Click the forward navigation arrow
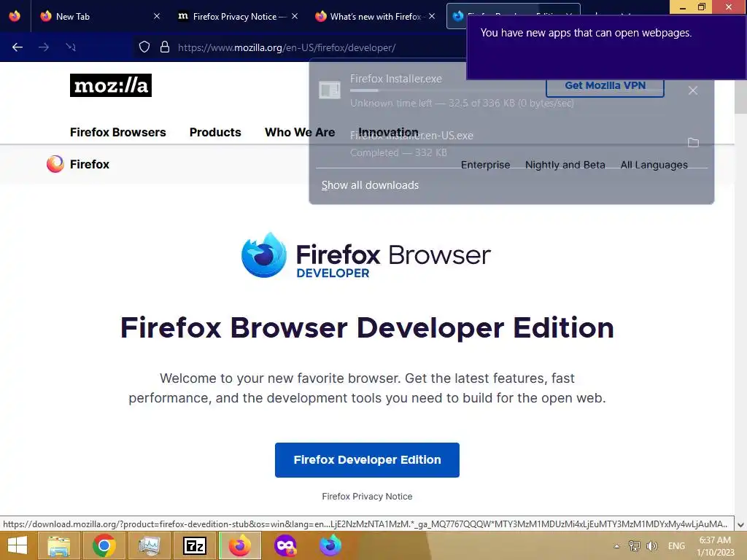This screenshot has width=747, height=560. click(x=44, y=47)
